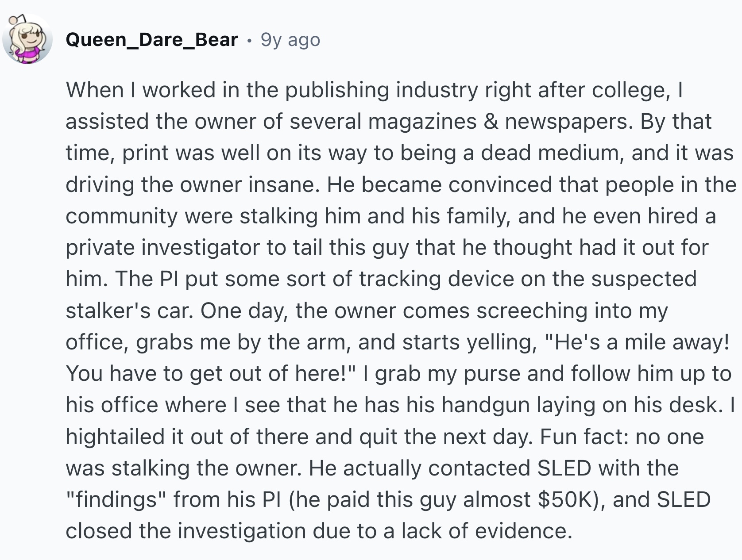Click the word "community" in the comment
The height and width of the screenshot is (560, 742).
(x=121, y=216)
